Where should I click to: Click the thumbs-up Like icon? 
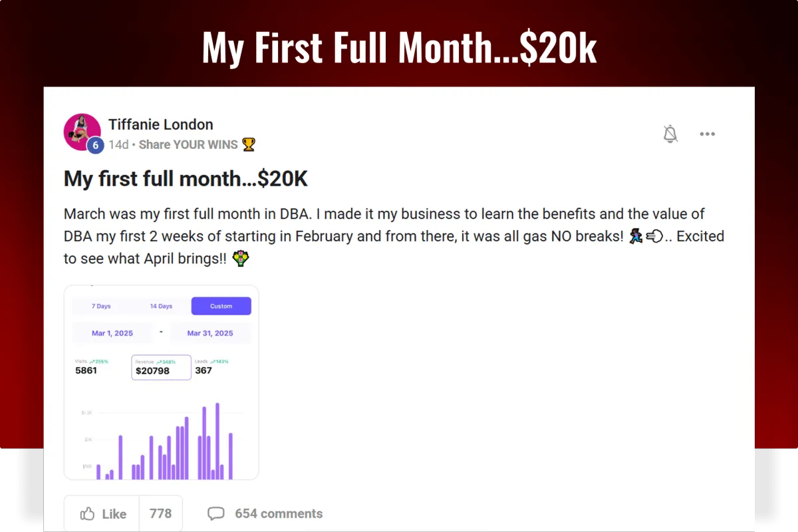pyautogui.click(x=87, y=513)
